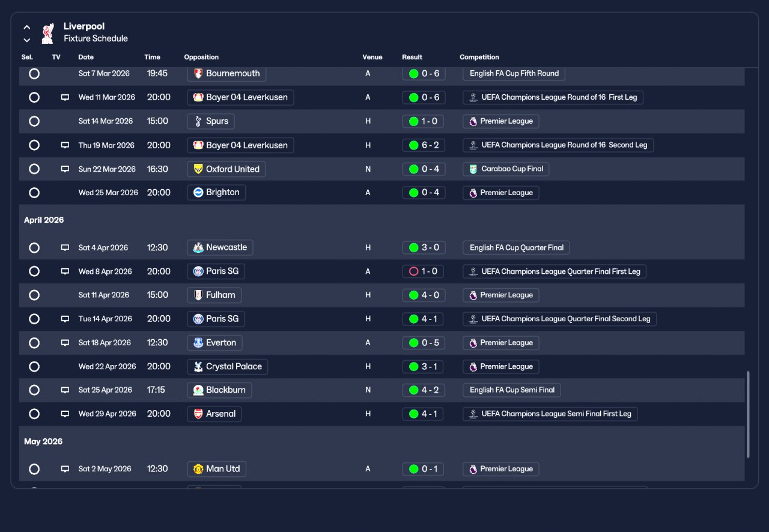Click Champions League icon on 19 Mar row

tap(473, 145)
